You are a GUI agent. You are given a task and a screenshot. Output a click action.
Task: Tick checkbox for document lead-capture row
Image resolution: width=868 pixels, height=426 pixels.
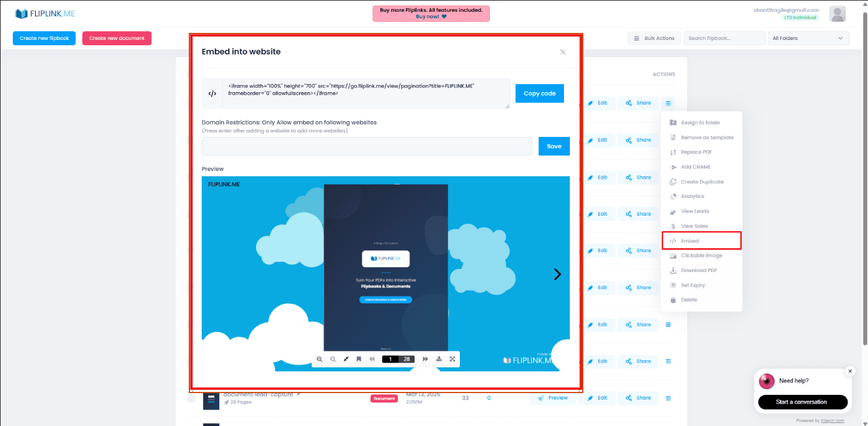(x=191, y=398)
